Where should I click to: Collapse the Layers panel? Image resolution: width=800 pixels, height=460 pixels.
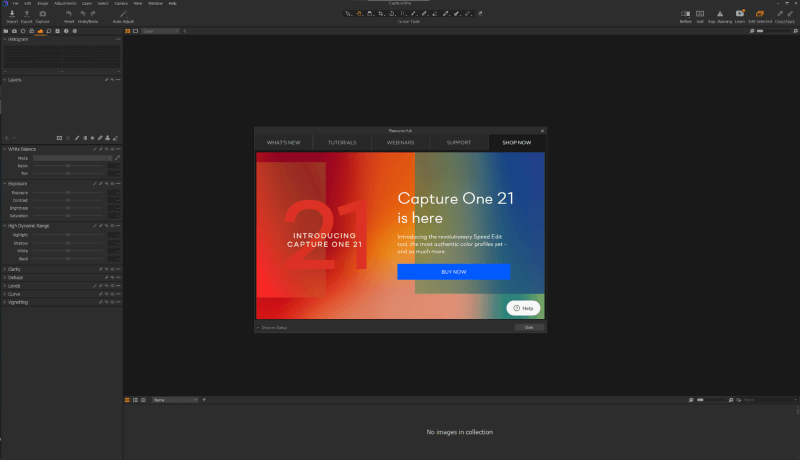click(x=5, y=80)
